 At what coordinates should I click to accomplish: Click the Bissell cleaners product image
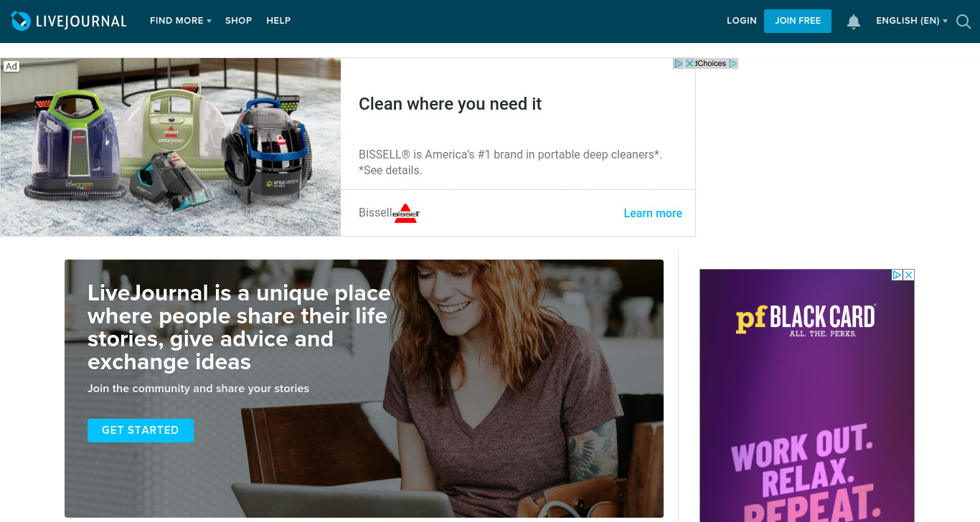(171, 147)
